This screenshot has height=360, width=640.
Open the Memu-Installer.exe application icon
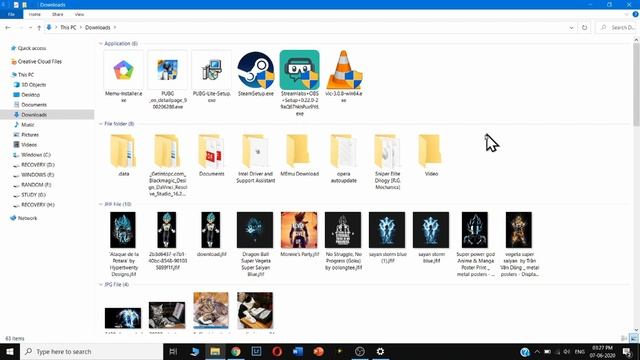click(x=123, y=70)
